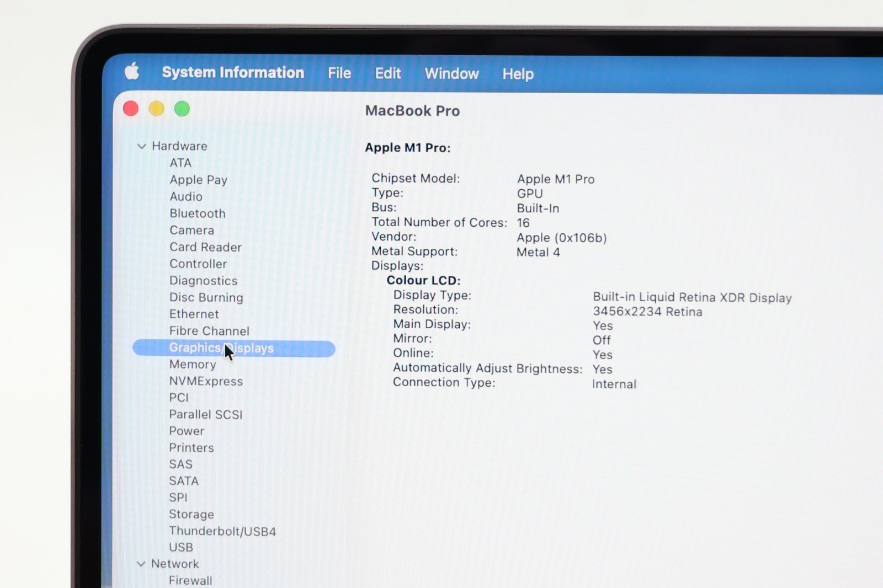Viewport: 883px width, 588px height.
Task: Open the Window menu
Action: pyautogui.click(x=451, y=74)
